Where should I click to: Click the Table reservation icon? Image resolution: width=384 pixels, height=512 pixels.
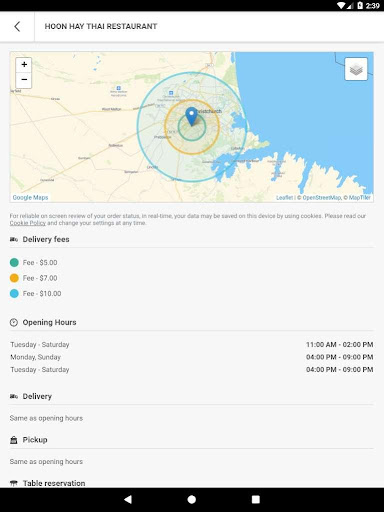point(14,483)
